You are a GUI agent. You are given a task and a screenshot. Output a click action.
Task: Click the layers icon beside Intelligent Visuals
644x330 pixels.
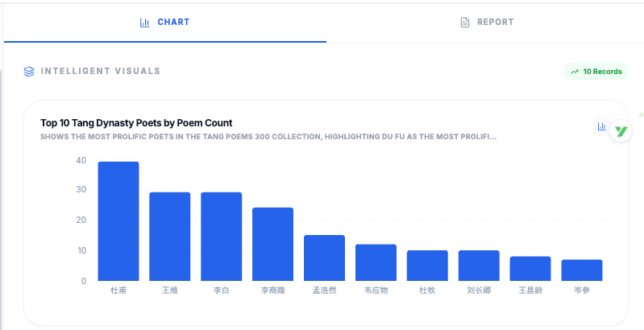(29, 72)
